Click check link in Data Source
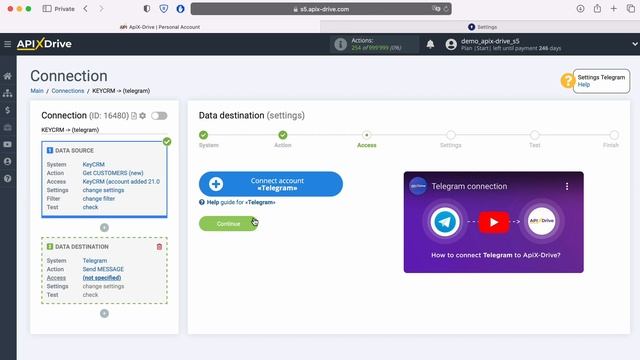Screen dimensions: 640x360 tap(90, 207)
